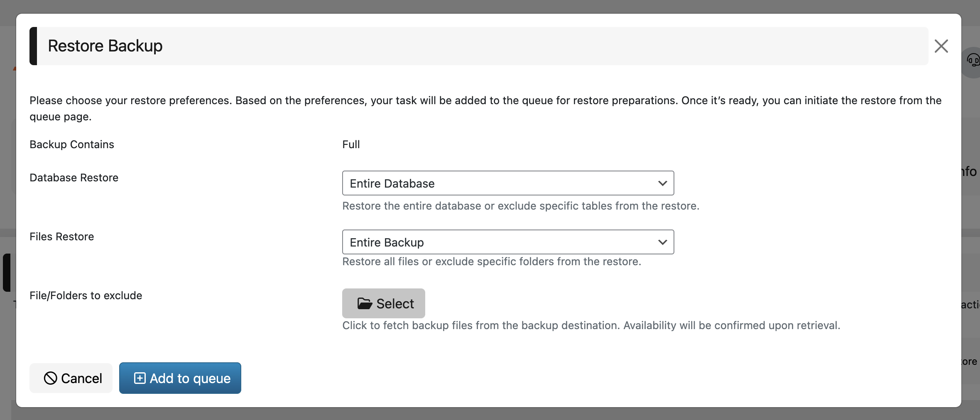Click the Backup Contains label
980x420 pixels.
click(72, 144)
